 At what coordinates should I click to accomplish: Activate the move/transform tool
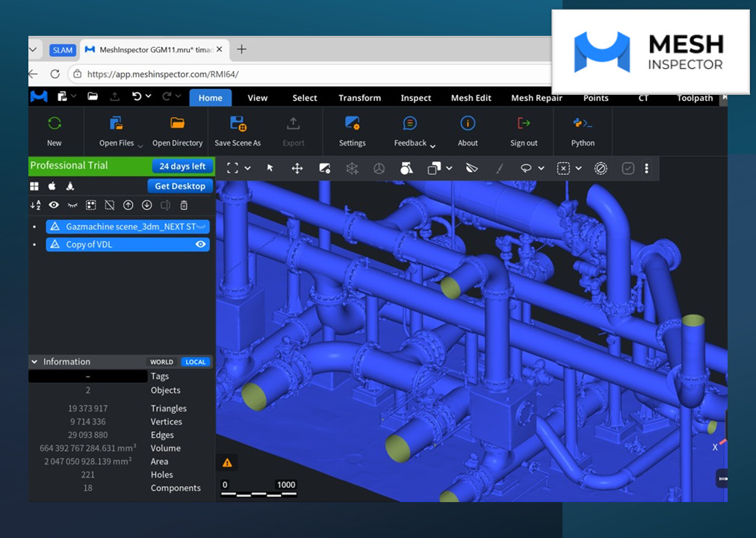coord(297,167)
